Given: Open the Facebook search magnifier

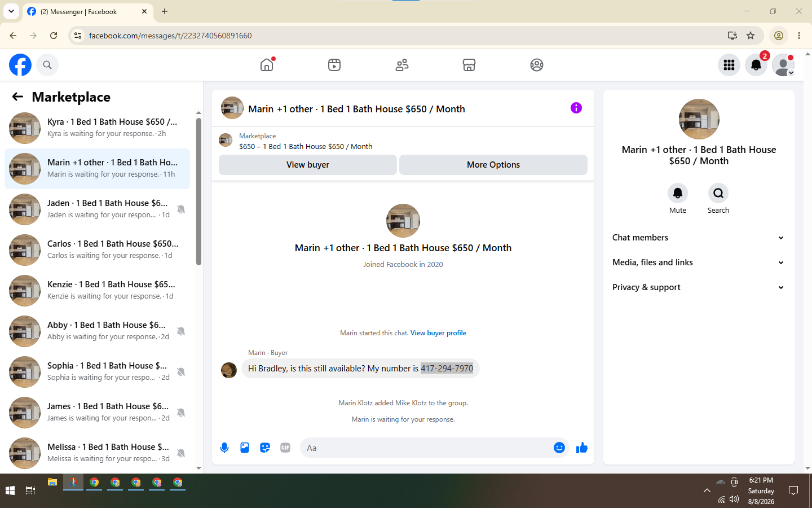Looking at the screenshot, I should click(x=47, y=65).
